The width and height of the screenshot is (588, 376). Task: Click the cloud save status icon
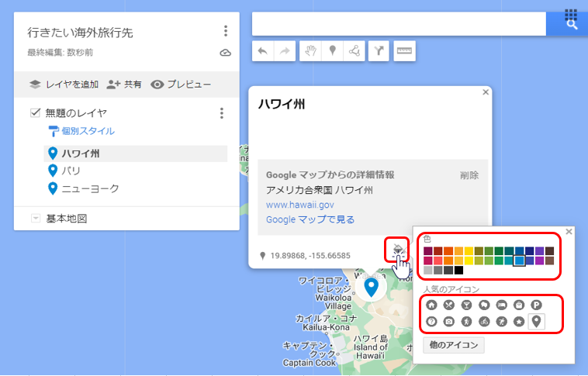pos(225,53)
